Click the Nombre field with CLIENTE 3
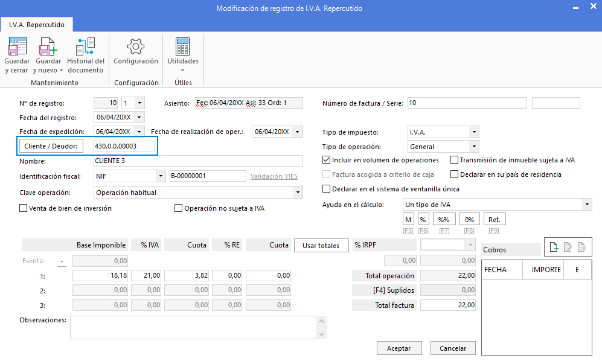 point(198,161)
